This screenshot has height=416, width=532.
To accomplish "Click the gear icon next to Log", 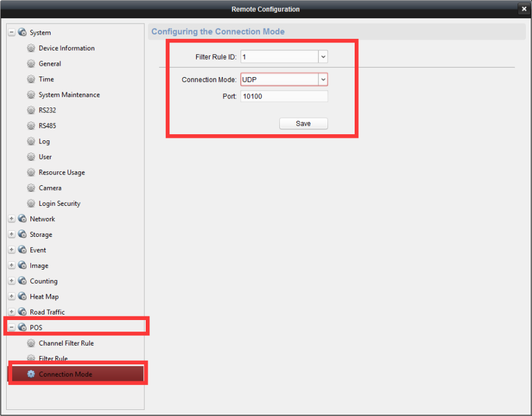I will click(32, 141).
